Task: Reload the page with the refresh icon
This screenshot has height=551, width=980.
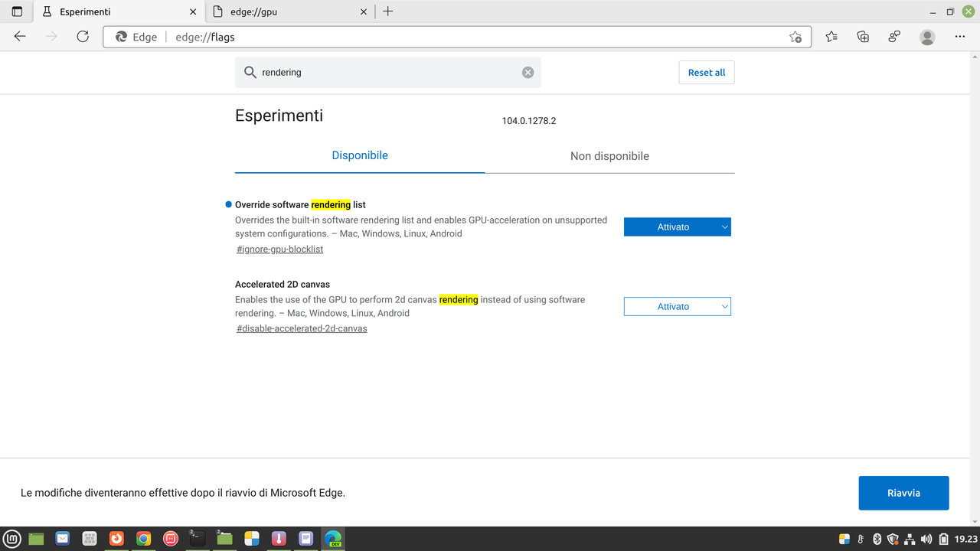Action: coord(83,37)
